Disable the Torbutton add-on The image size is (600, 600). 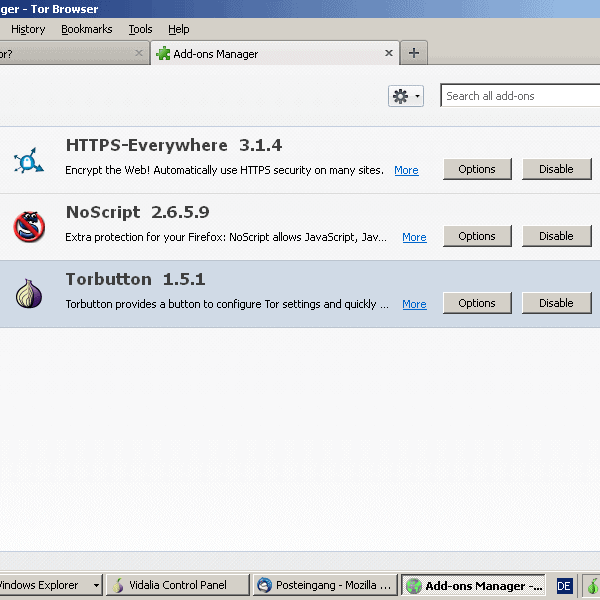coord(557,303)
